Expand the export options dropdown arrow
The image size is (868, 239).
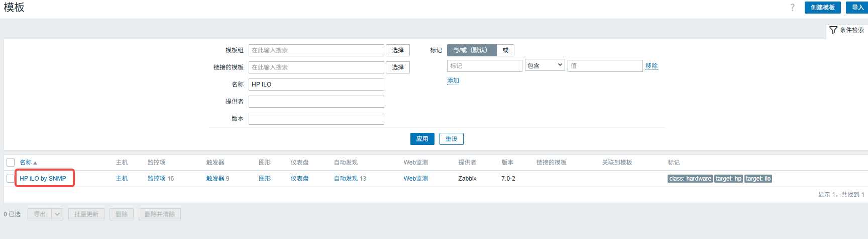(57, 214)
